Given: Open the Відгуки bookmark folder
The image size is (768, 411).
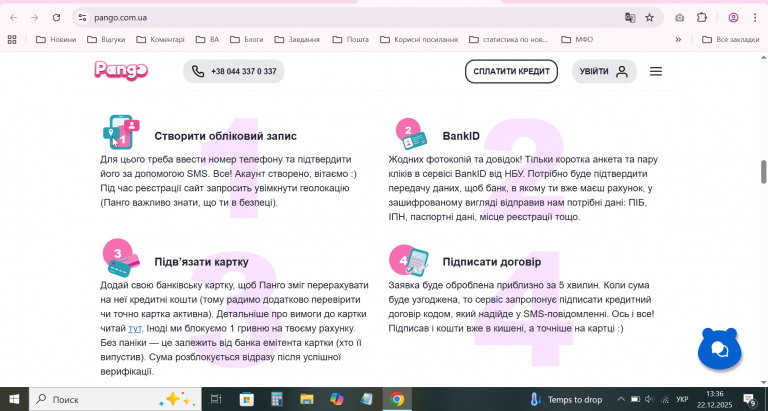Looking at the screenshot, I should click(x=106, y=40).
